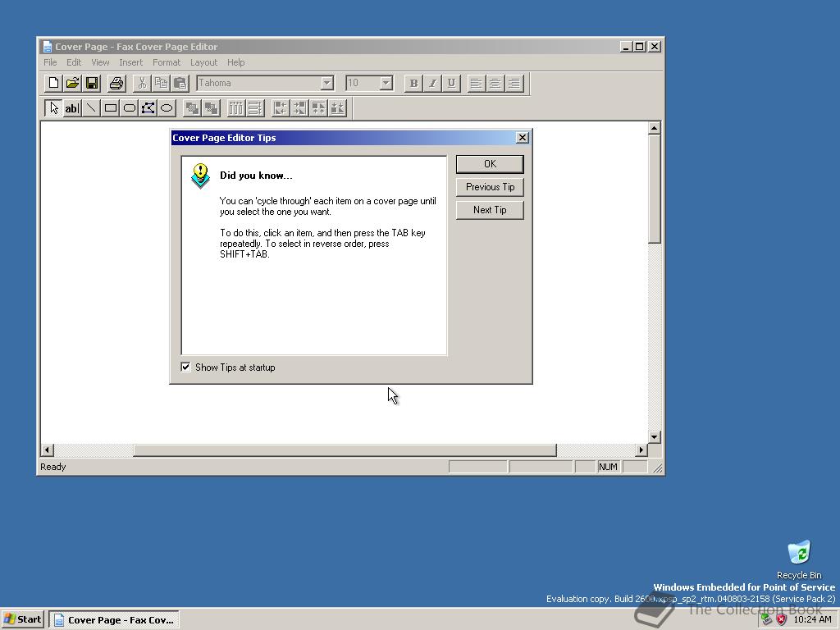Image resolution: width=840 pixels, height=630 pixels.
Task: Open the Layout menu
Action: click(x=203, y=62)
